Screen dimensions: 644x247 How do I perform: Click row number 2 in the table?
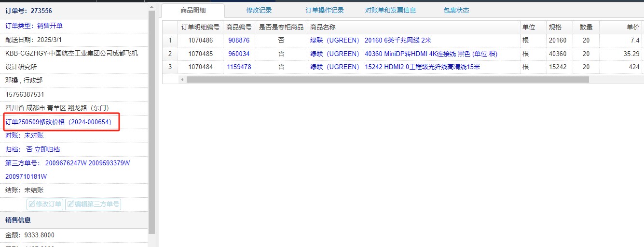click(x=170, y=54)
